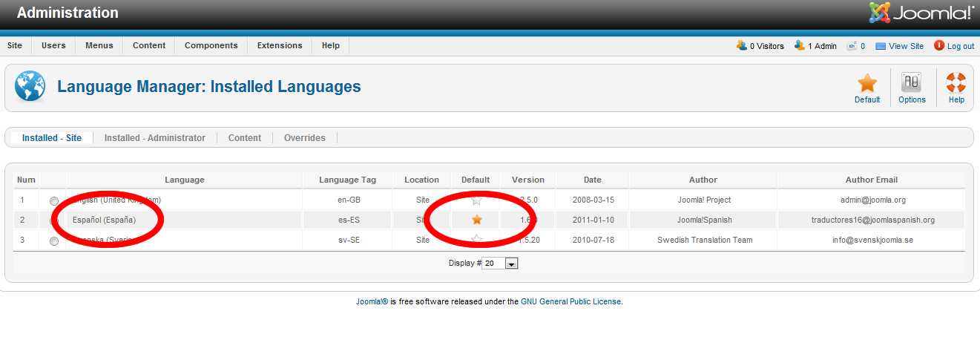980x337 pixels.
Task: Click the Version column header
Action: [528, 180]
